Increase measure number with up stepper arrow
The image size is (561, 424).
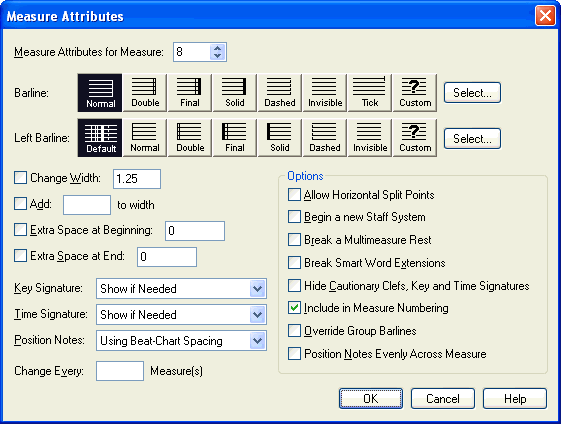218,48
